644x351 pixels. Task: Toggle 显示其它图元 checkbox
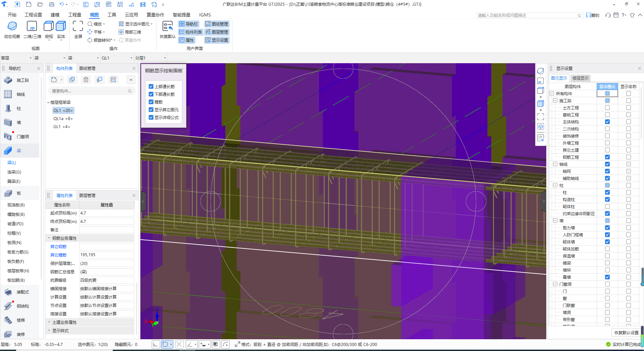[151, 110]
